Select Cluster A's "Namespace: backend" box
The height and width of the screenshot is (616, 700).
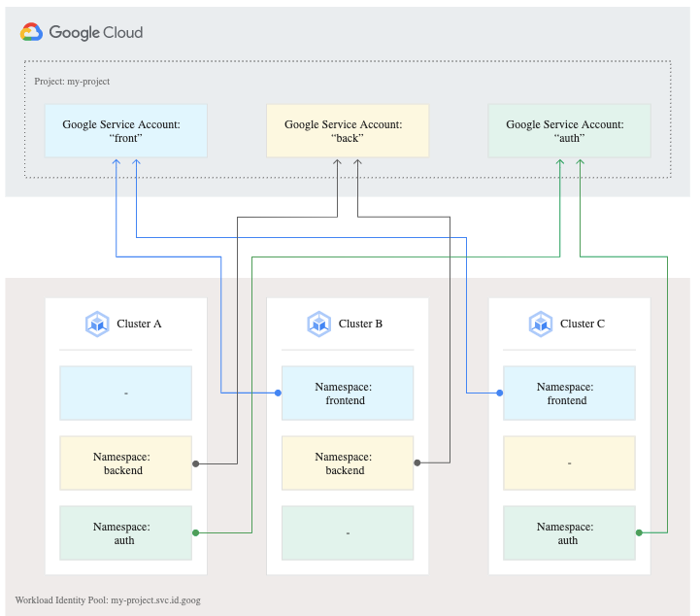(x=126, y=463)
